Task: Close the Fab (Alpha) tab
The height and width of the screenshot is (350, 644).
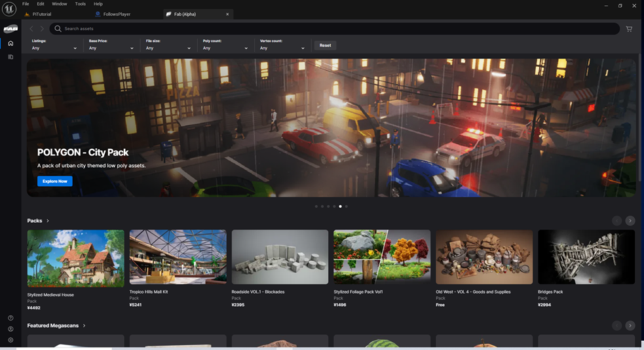Action: 227,14
